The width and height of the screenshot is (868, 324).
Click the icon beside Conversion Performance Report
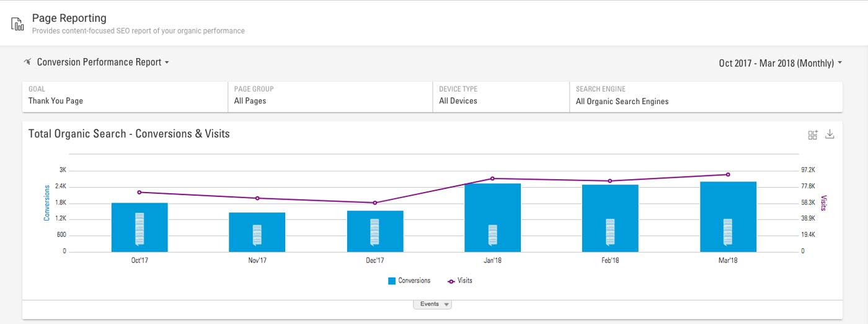point(27,62)
